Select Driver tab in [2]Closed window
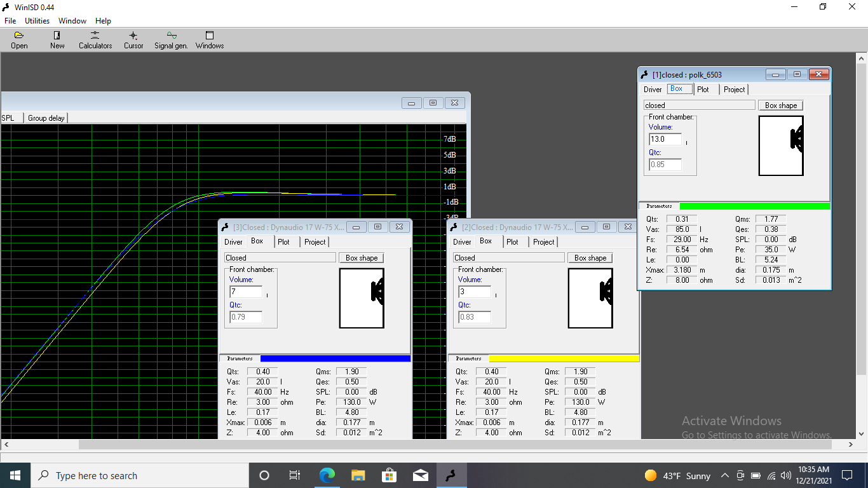This screenshot has width=868, height=488. click(462, 242)
